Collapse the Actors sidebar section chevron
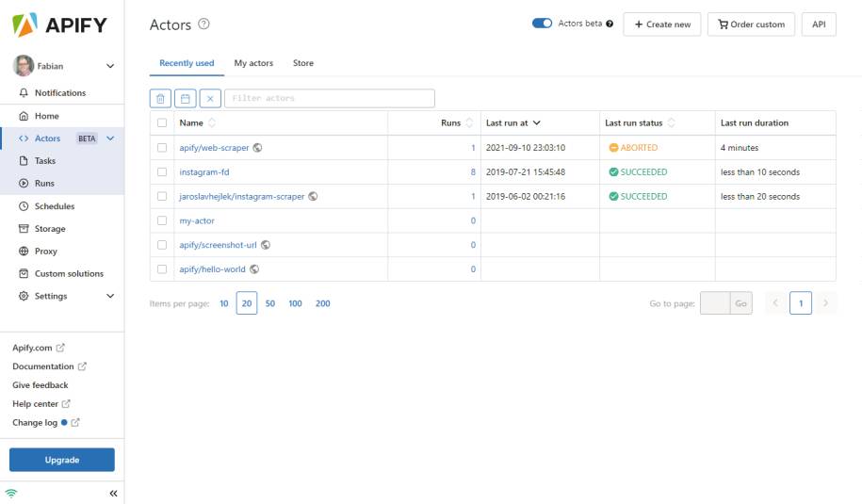The image size is (862, 504). (x=110, y=138)
